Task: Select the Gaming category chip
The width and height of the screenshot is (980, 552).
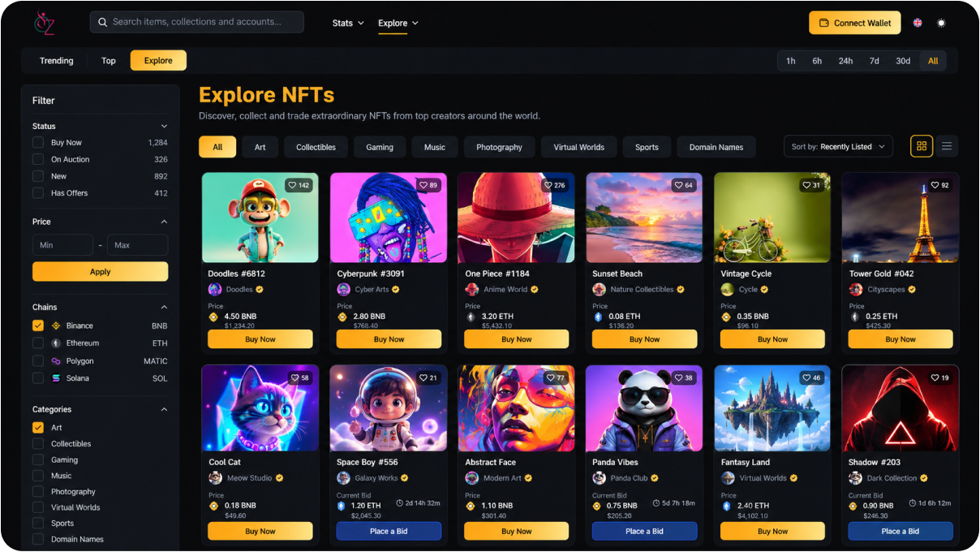Action: (x=380, y=147)
